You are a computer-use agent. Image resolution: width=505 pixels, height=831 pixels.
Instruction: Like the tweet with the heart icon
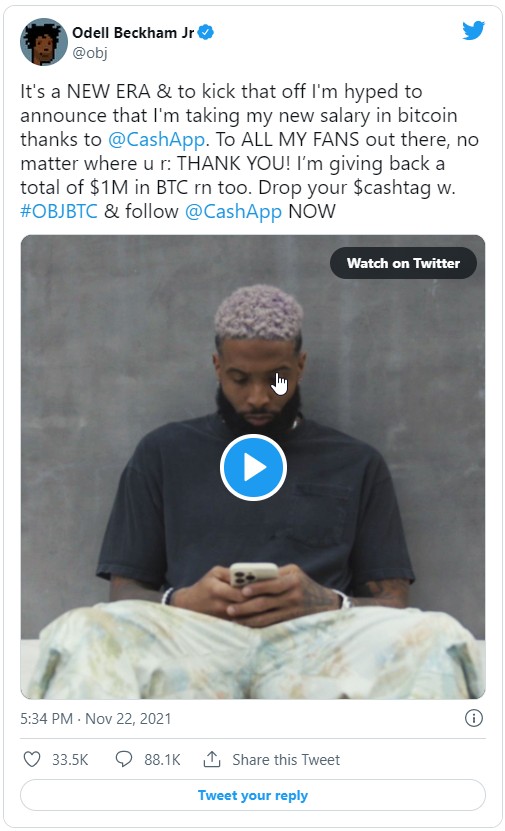click(x=32, y=759)
